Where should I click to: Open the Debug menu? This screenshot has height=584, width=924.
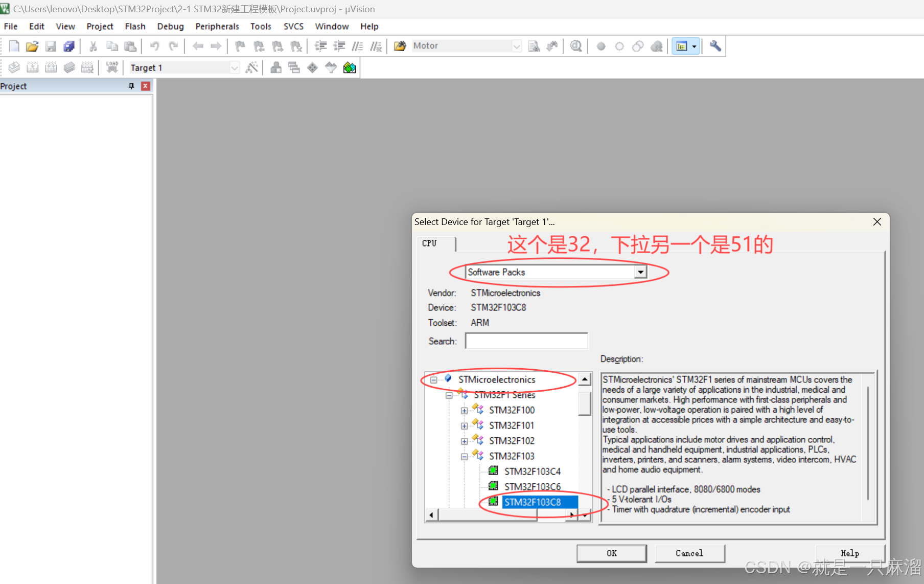[170, 27]
